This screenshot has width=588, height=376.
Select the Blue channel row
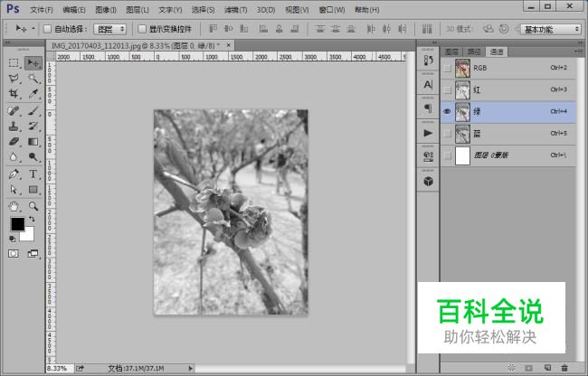pos(508,134)
